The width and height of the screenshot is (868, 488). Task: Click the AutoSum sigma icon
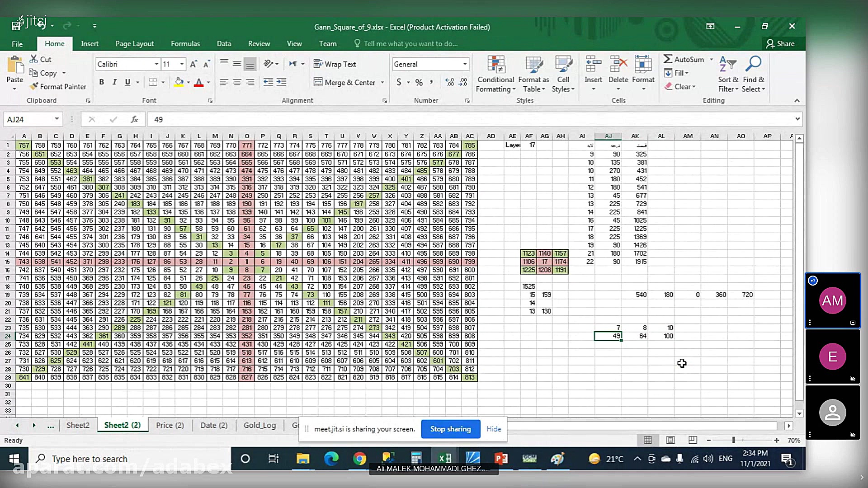[x=668, y=59]
